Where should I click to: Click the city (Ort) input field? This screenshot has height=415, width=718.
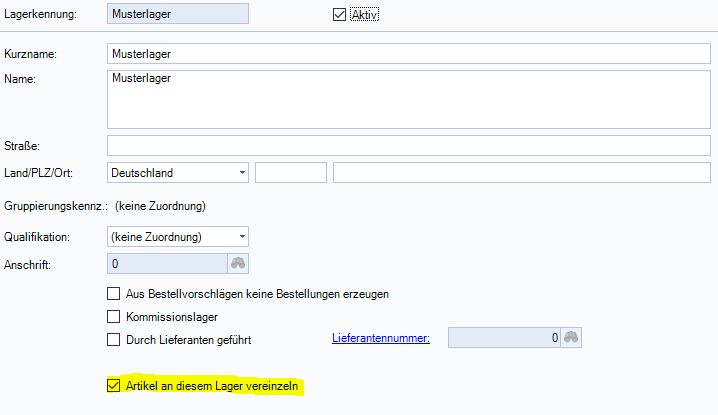coord(507,173)
